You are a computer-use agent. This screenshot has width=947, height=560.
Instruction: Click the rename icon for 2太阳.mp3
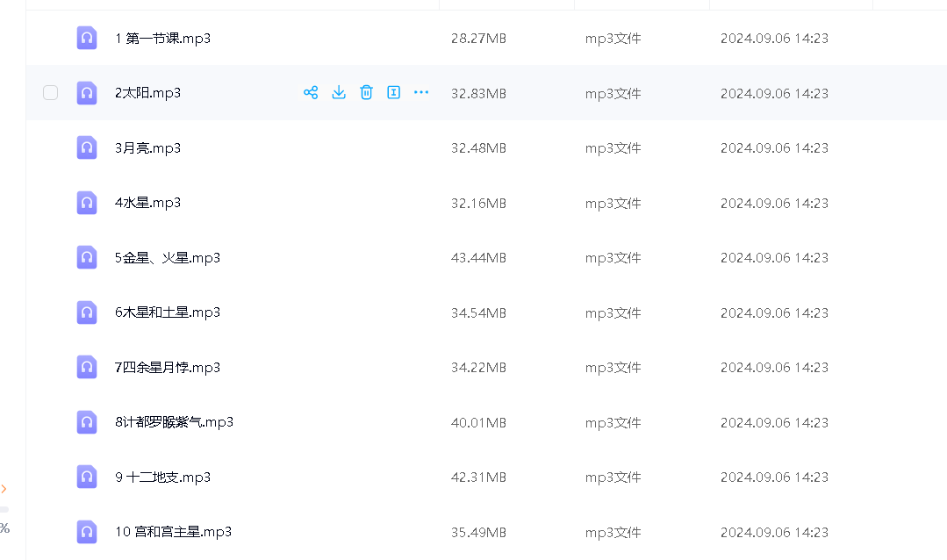pos(394,92)
